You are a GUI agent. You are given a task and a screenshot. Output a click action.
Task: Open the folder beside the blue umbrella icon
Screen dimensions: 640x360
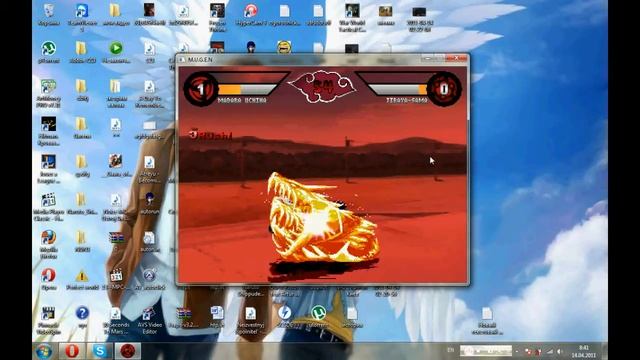click(x=115, y=11)
